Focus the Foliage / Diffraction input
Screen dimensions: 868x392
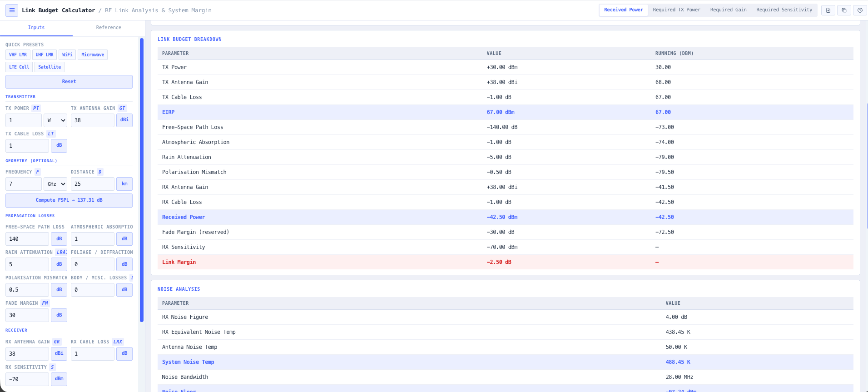pos(93,264)
